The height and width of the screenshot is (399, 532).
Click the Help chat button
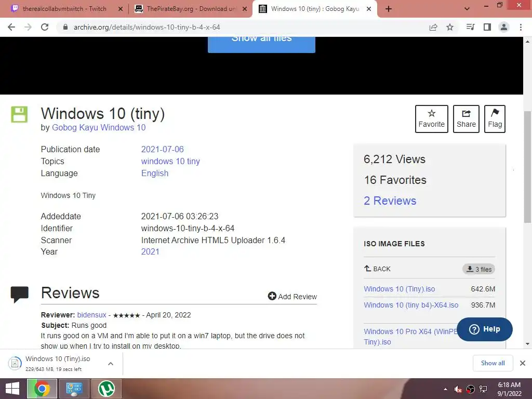tap(485, 329)
